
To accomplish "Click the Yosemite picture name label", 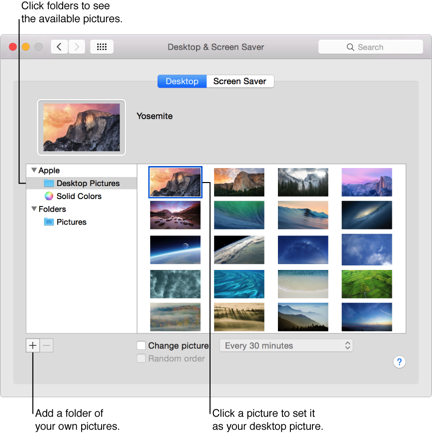I will click(155, 116).
